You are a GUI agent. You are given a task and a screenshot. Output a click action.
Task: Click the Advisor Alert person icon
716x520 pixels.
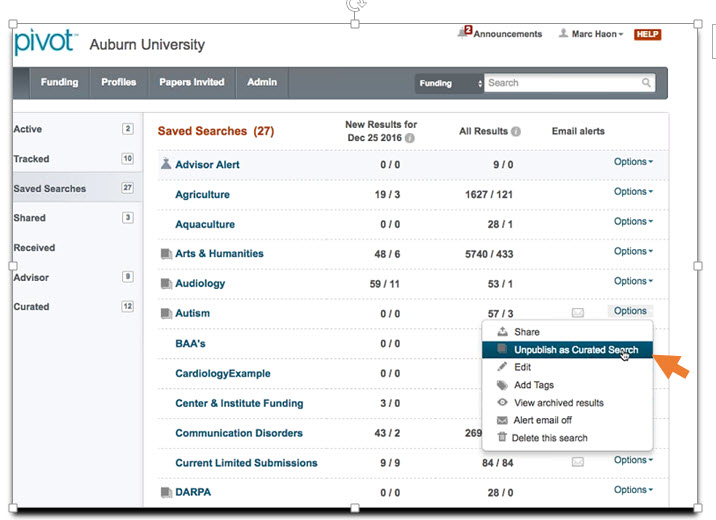point(166,164)
